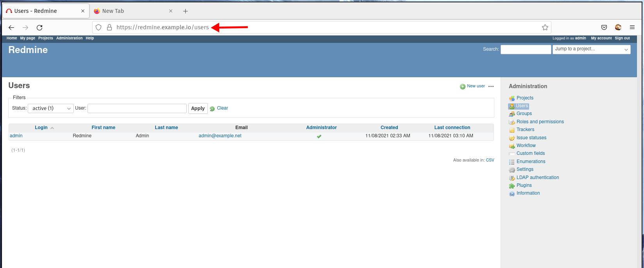
Task: Open a new browser tab with plus
Action: 186,11
